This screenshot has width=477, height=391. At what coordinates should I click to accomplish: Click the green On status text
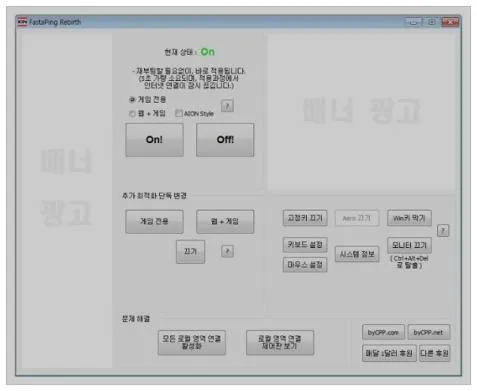(208, 52)
